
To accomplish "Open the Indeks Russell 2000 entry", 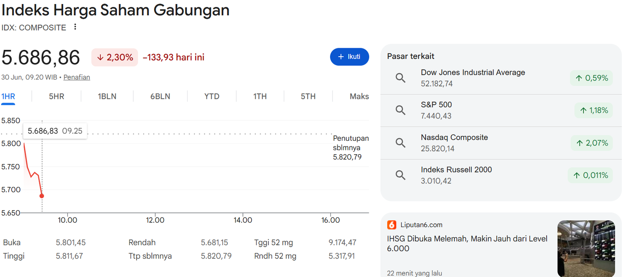I will tap(501, 175).
